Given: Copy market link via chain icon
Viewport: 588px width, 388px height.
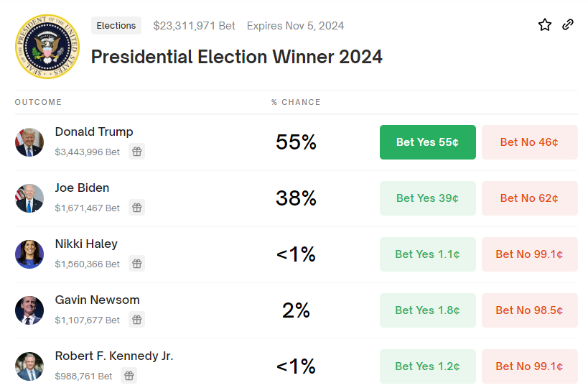Looking at the screenshot, I should [568, 24].
